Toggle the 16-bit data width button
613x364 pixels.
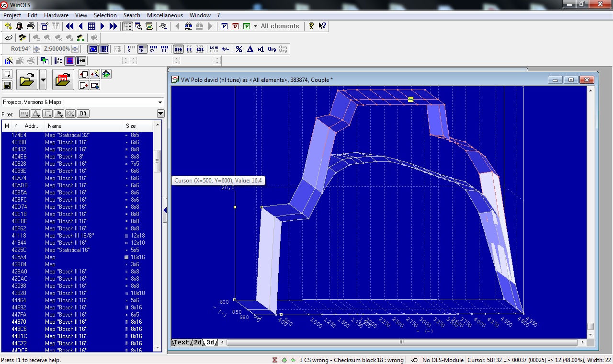click(142, 49)
